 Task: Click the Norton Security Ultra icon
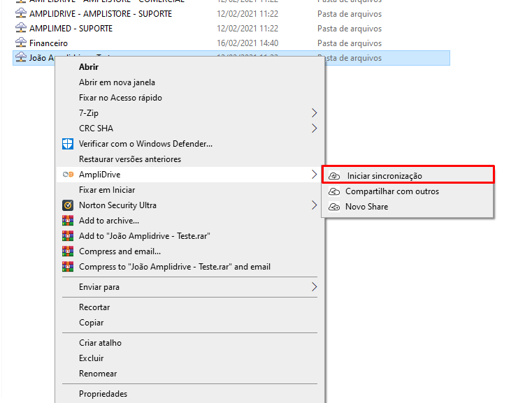pyautogui.click(x=68, y=205)
